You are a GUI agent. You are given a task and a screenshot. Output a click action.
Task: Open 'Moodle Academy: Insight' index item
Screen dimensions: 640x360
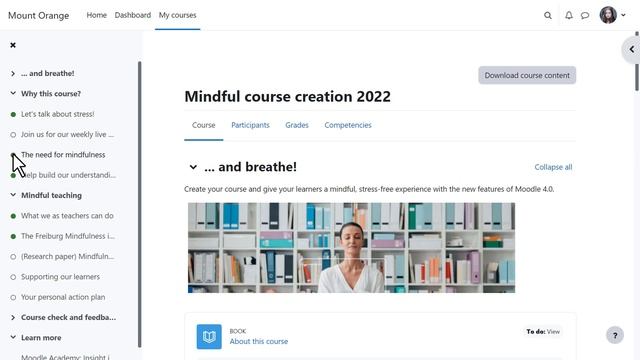(x=65, y=357)
